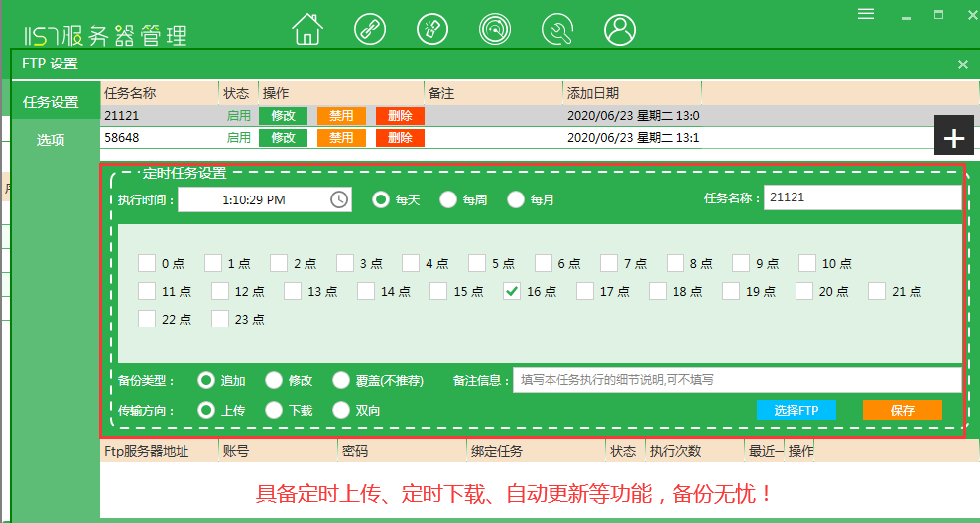Click the chain link icon in toolbar

(371, 30)
